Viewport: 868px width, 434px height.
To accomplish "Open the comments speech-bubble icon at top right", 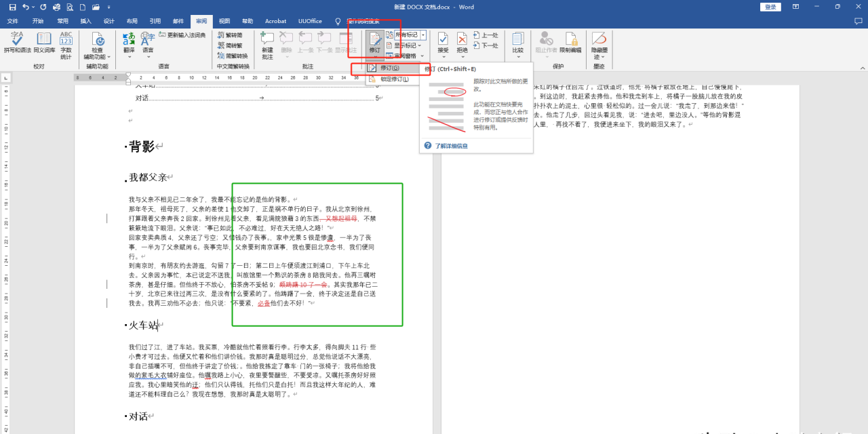I will 857,21.
